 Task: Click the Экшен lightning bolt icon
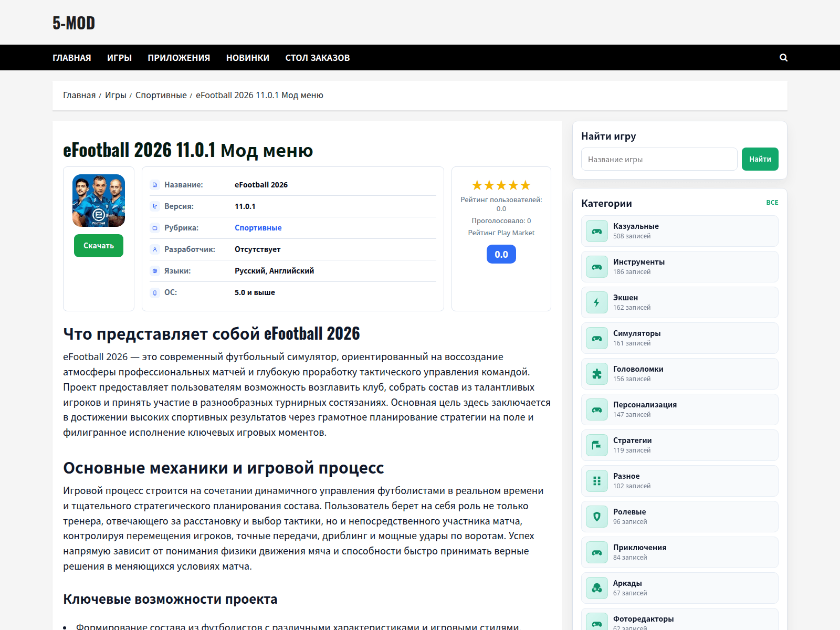coord(597,302)
